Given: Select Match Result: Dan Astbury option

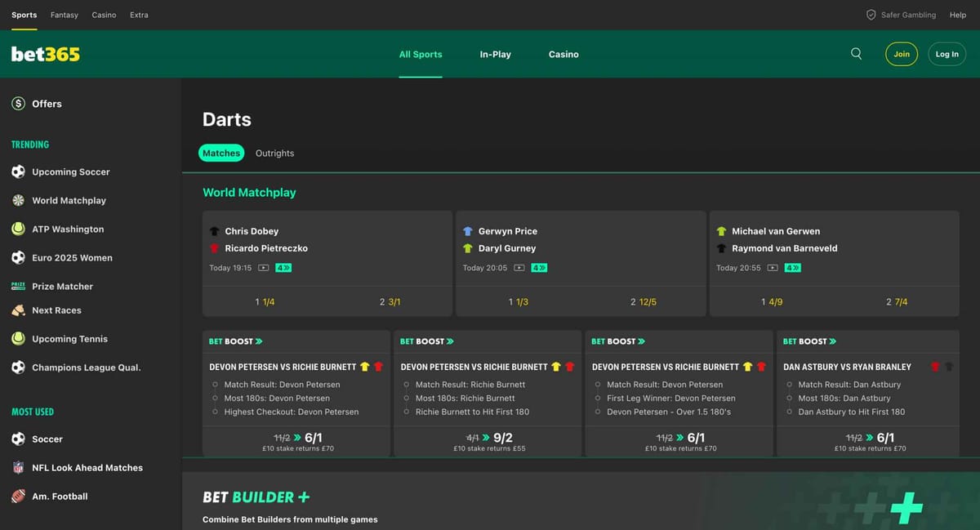Looking at the screenshot, I should pos(849,385).
